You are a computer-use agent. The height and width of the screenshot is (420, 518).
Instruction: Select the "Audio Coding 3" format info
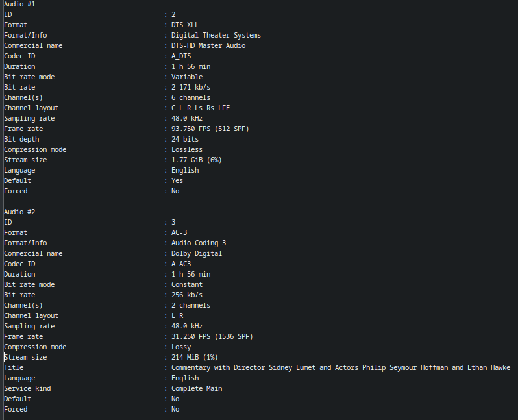point(199,243)
